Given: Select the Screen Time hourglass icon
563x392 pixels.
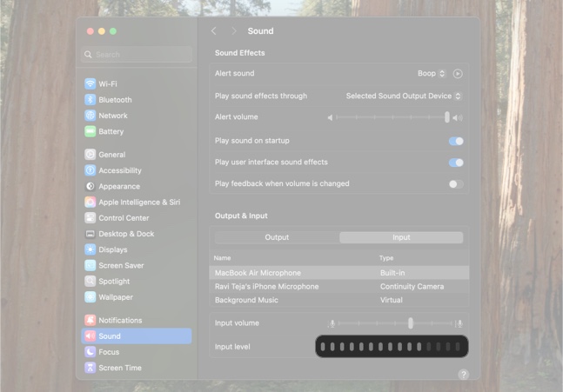Looking at the screenshot, I should coord(90,368).
